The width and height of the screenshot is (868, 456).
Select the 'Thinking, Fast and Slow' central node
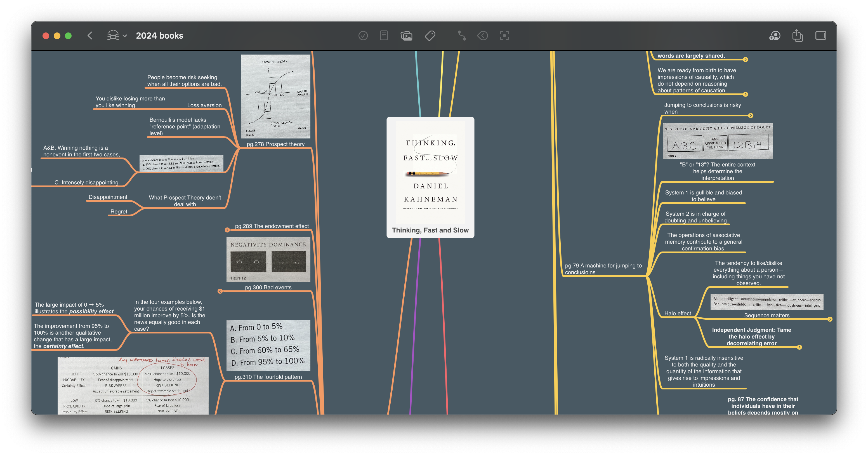(x=430, y=177)
